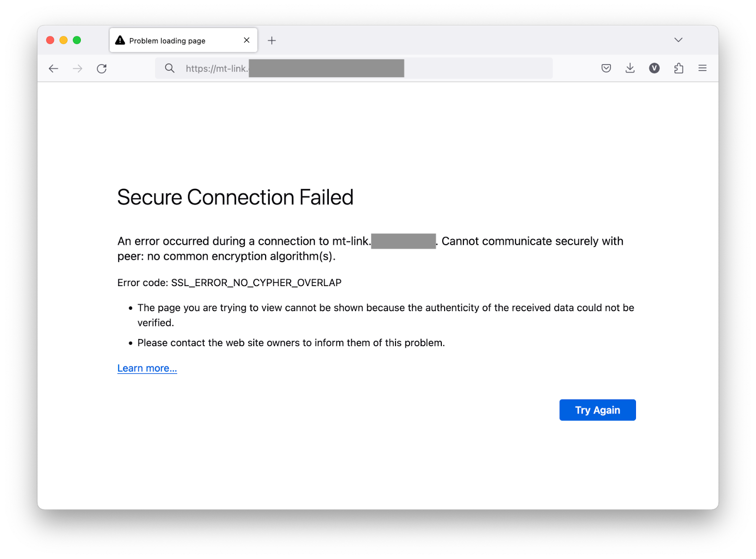This screenshot has width=756, height=559.
Task: Save the page to Pocket
Action: [606, 68]
